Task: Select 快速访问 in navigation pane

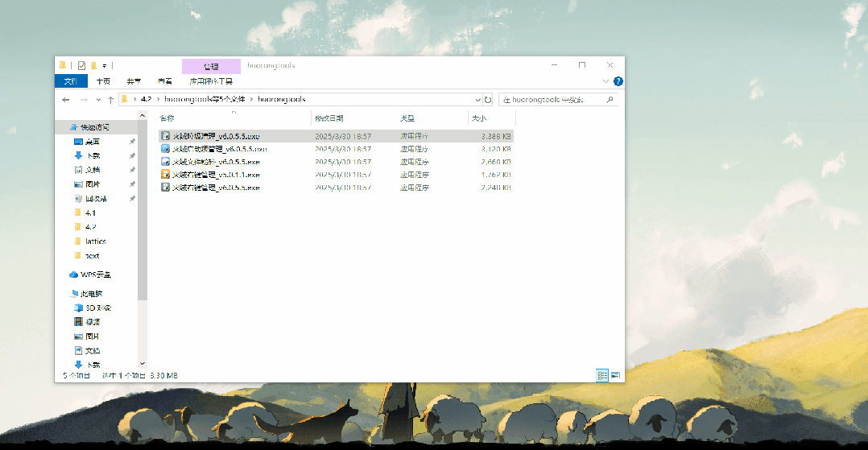Action: pos(95,127)
